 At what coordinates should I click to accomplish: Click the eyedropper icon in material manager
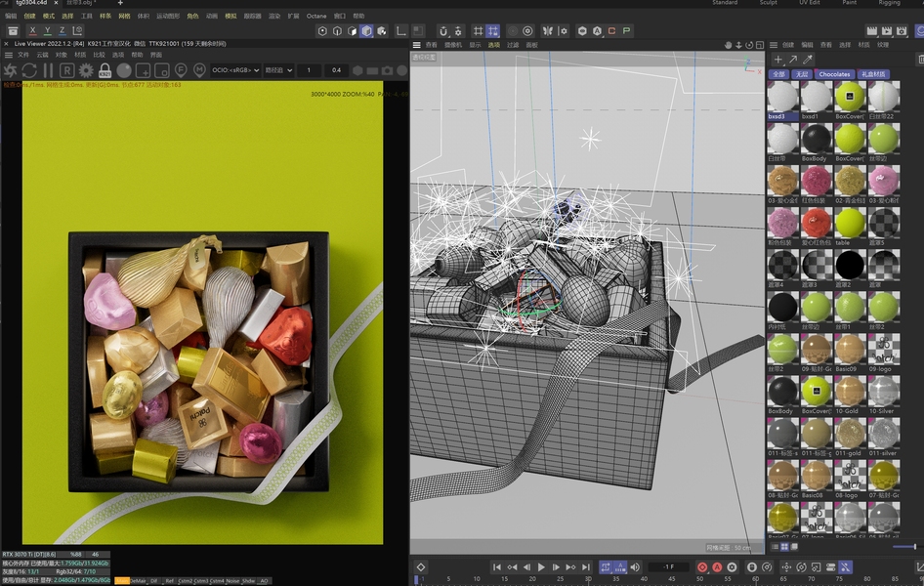tap(808, 59)
